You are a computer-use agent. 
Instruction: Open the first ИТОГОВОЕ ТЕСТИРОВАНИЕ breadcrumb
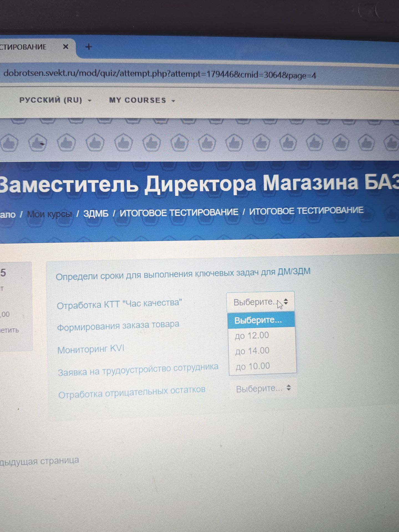179,213
